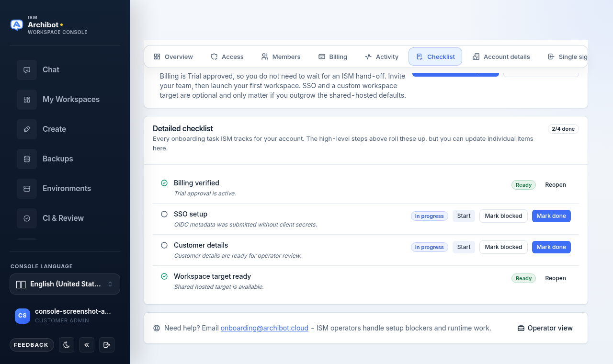Click the book icon in language selector
This screenshot has height=364, width=613.
click(x=21, y=284)
